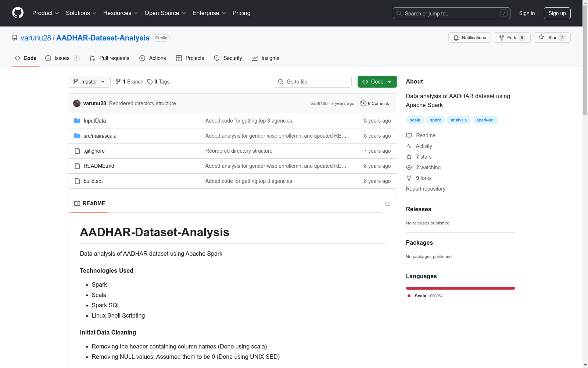This screenshot has height=368, width=588.
Task: Open the src/main/scala folder icon
Action: (77, 136)
